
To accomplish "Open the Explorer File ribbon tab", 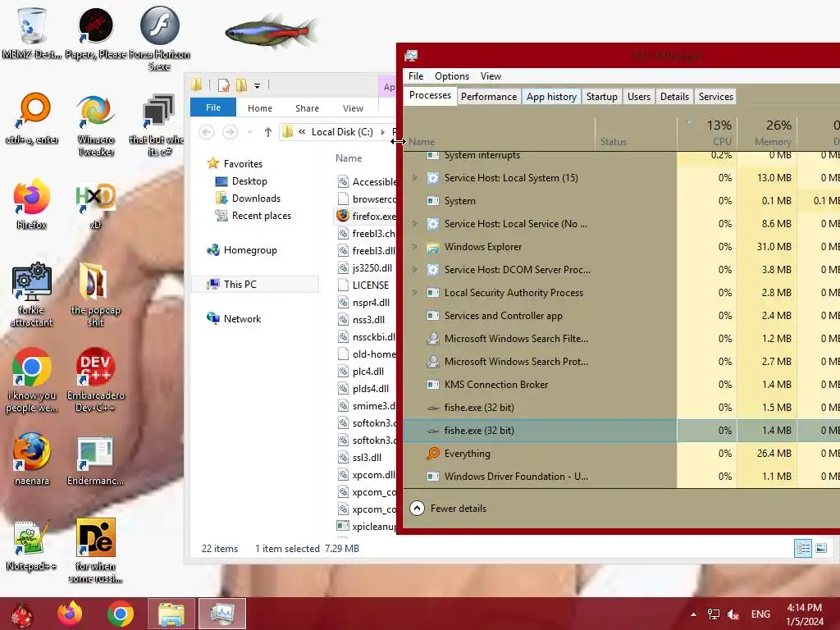I will [x=213, y=107].
